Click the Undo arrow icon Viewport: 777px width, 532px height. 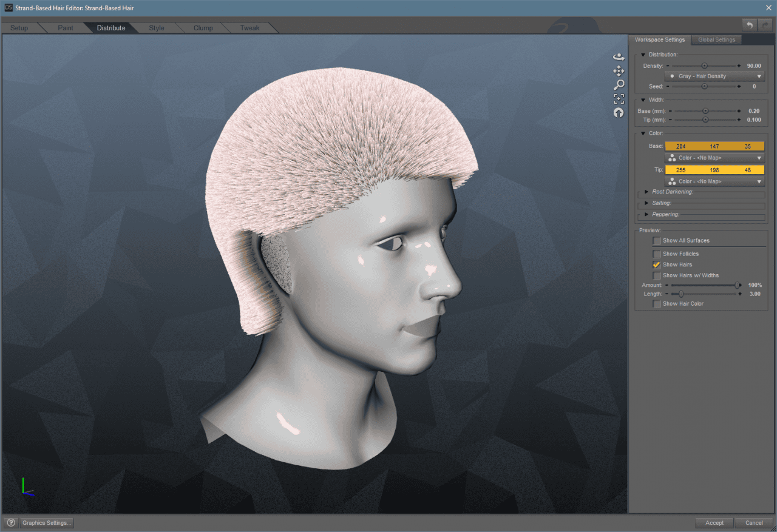[x=749, y=25]
